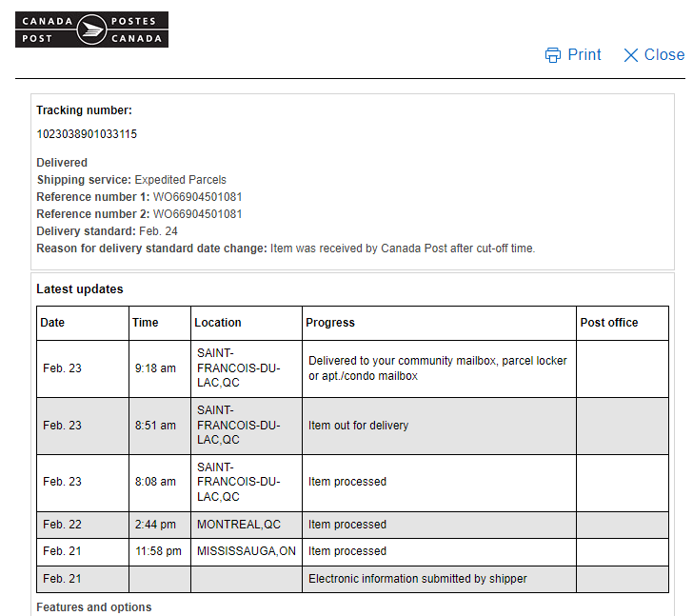
Task: Click the 'Expedited Parcels' shipping service text
Action: (181, 180)
